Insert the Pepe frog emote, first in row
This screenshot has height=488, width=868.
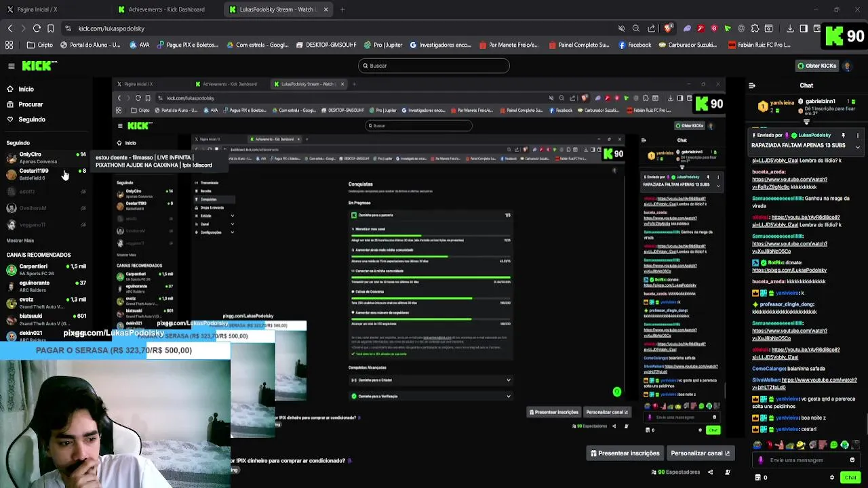757,445
